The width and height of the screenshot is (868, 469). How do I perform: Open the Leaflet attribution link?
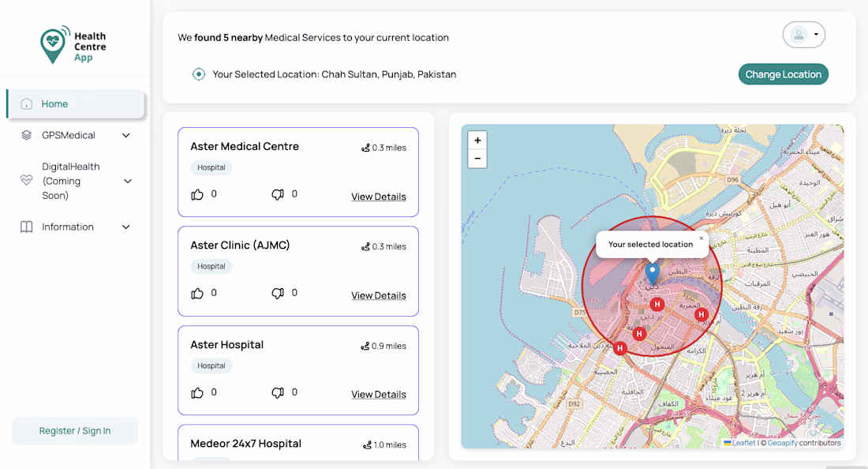[744, 443]
